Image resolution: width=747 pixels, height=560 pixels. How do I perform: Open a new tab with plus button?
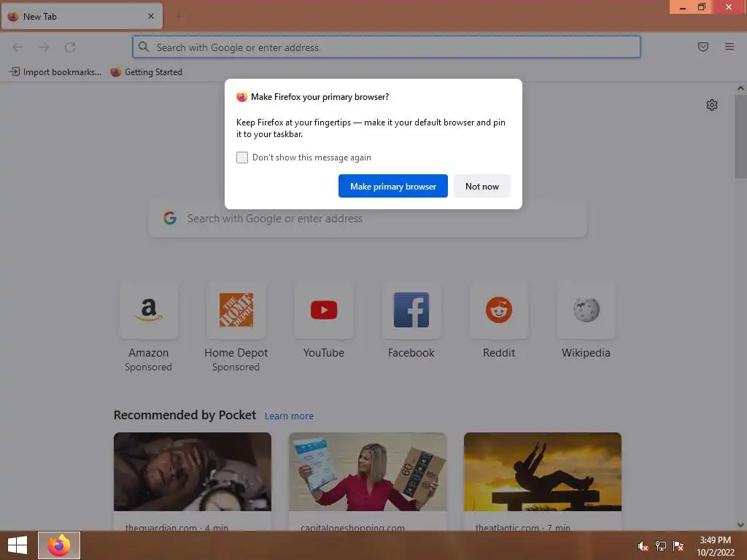pos(178,17)
